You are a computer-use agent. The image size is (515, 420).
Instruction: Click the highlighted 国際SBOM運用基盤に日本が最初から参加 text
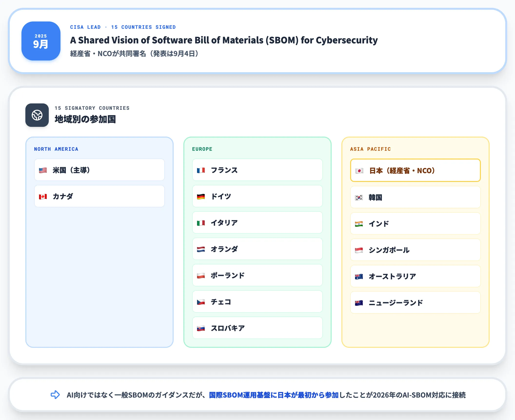click(x=274, y=395)
